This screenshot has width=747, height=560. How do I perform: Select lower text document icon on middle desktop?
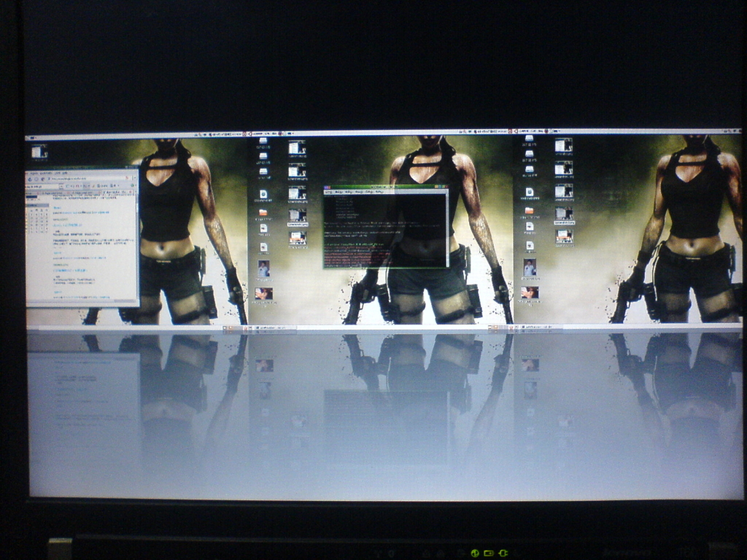pyautogui.click(x=263, y=247)
